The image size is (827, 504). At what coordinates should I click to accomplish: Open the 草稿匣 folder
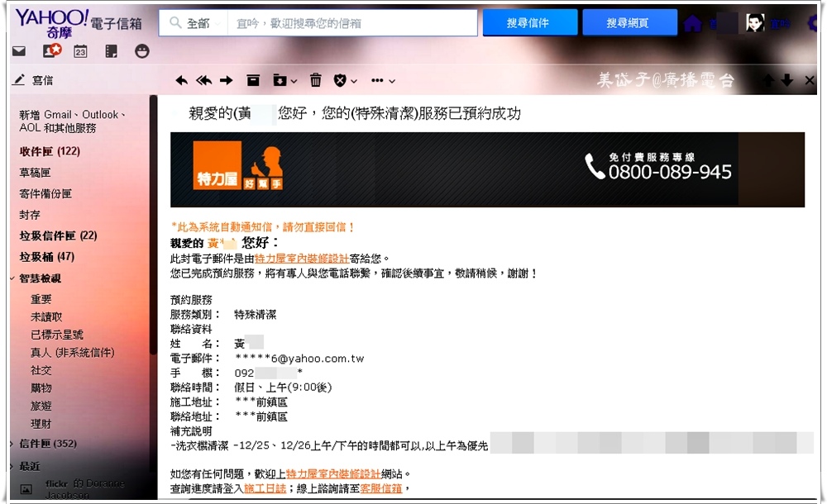[35, 173]
